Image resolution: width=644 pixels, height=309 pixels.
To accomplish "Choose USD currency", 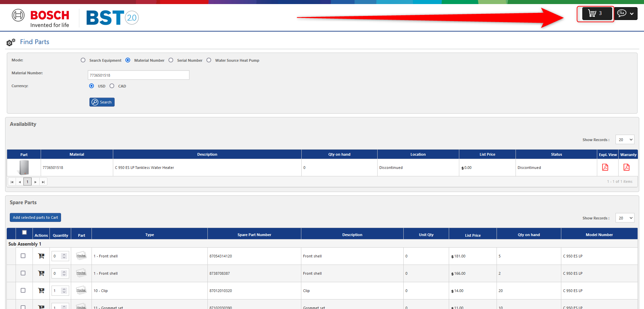I will click(92, 86).
